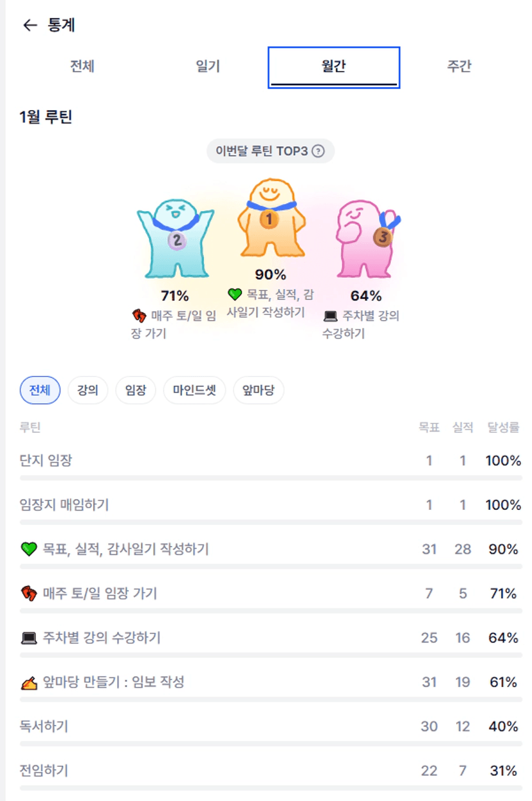Click the first-place orange medal character

point(270,218)
